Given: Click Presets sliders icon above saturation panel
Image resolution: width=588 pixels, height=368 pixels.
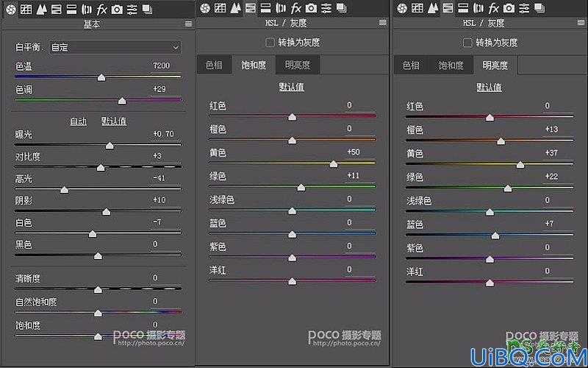Looking at the screenshot, I should click(326, 8).
